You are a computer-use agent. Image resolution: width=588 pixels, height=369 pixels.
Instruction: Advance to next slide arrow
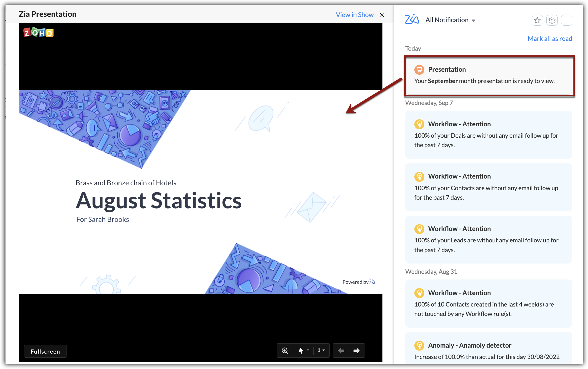tap(356, 351)
